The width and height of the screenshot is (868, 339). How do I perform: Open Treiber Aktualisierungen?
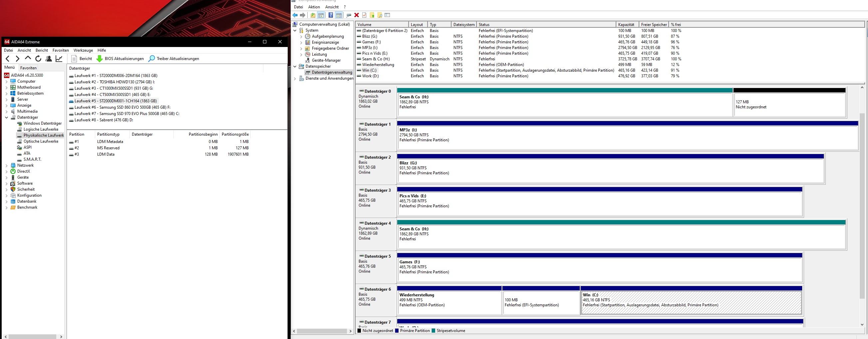coord(174,59)
